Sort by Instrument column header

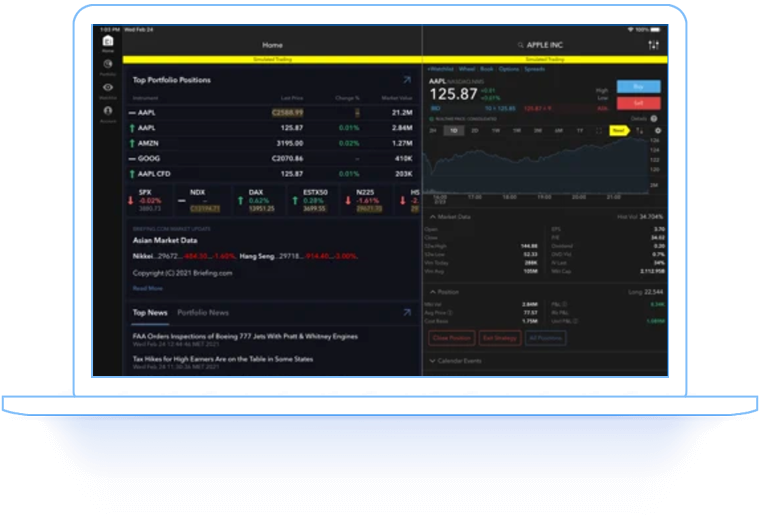click(x=145, y=98)
